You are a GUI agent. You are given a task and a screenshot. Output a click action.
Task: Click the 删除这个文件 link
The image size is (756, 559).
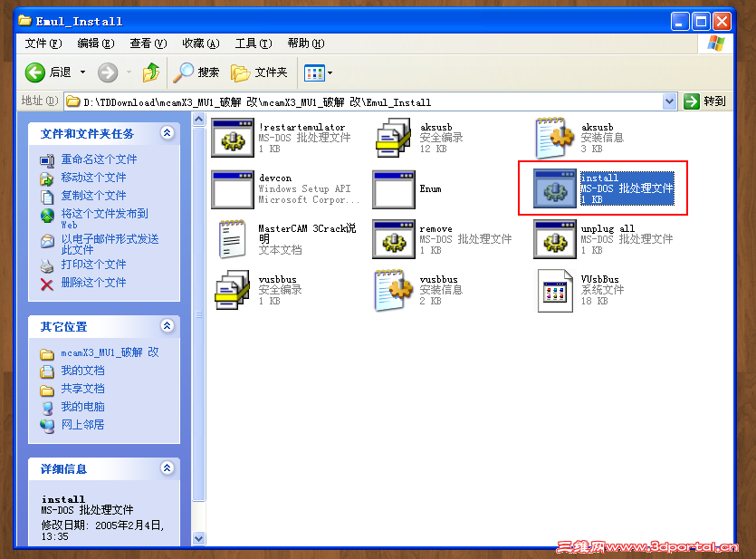tap(93, 283)
